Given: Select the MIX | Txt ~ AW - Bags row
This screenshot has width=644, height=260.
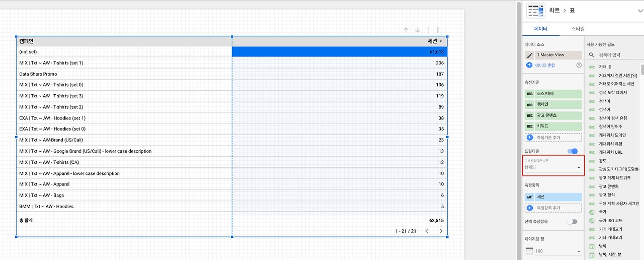Looking at the screenshot, I should [232, 195].
